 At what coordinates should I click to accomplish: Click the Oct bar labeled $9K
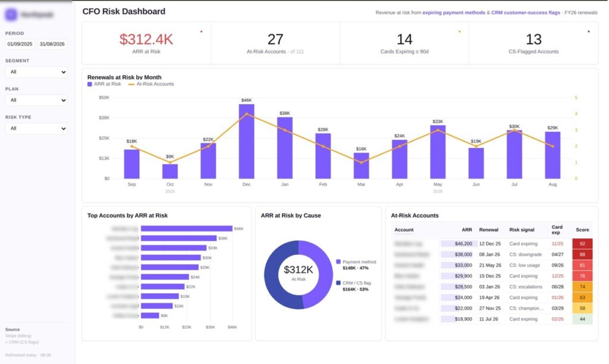170,171
